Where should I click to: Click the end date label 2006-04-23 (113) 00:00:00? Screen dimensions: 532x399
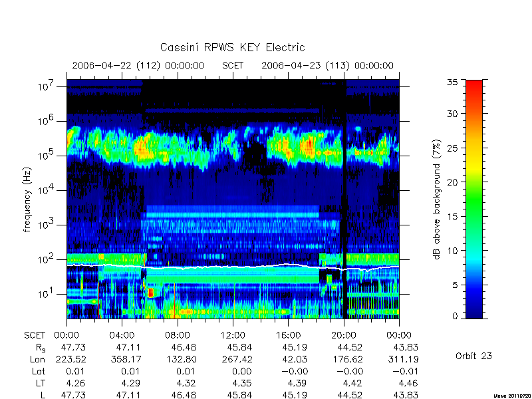coord(327,65)
